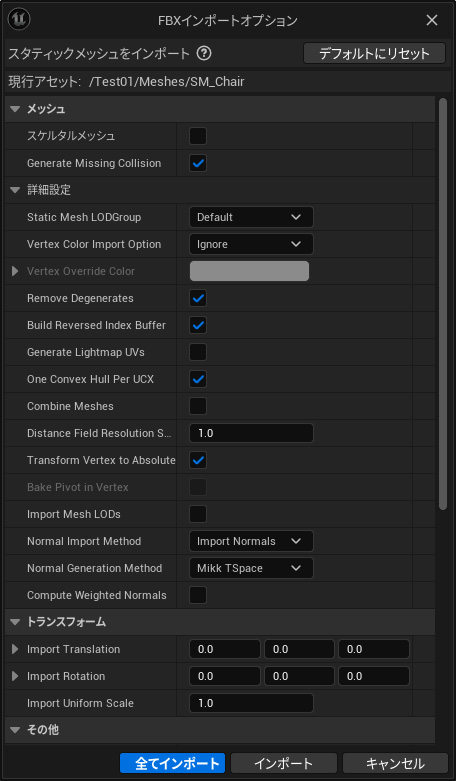
Task: Click the Unreal Engine logo icon
Action: click(20, 19)
